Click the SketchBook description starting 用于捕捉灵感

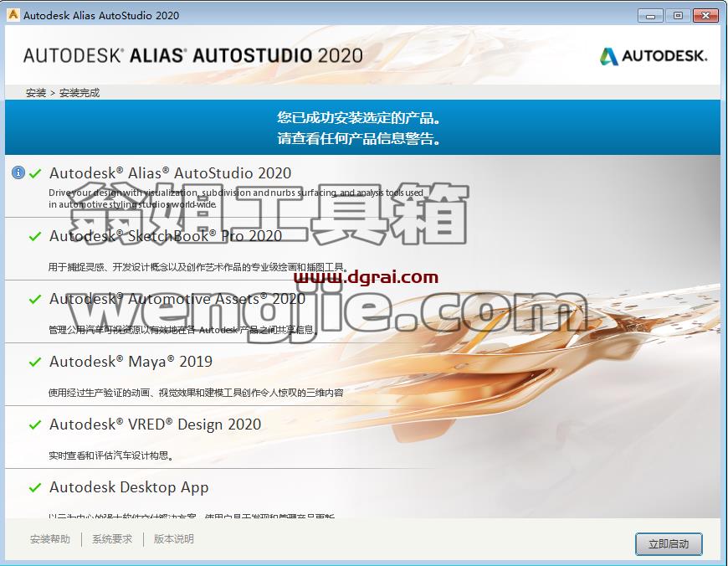(x=197, y=267)
